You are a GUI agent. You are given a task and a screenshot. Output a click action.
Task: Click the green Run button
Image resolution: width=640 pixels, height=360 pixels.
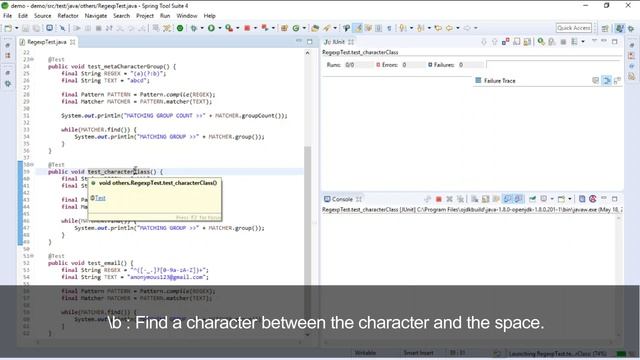(x=211, y=28)
